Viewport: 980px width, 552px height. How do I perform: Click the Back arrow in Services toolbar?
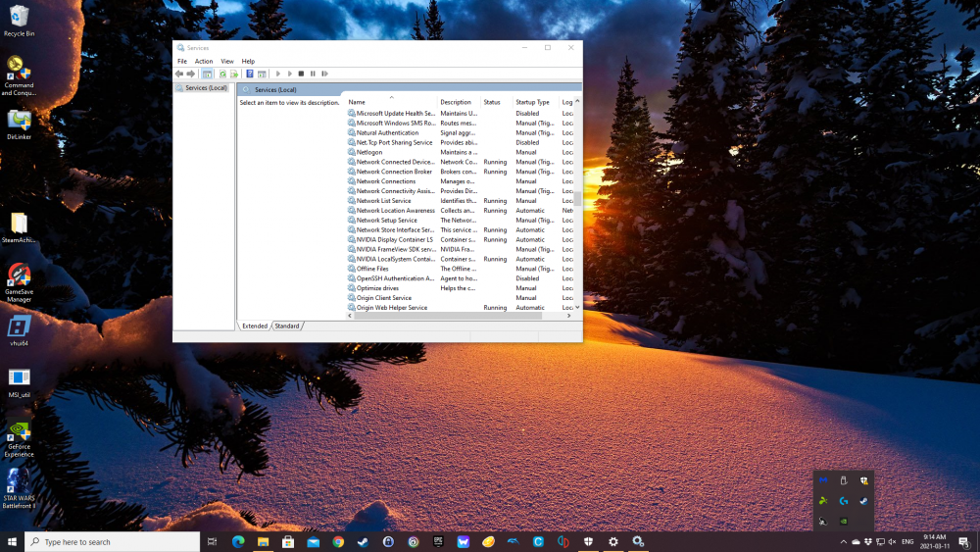(179, 74)
